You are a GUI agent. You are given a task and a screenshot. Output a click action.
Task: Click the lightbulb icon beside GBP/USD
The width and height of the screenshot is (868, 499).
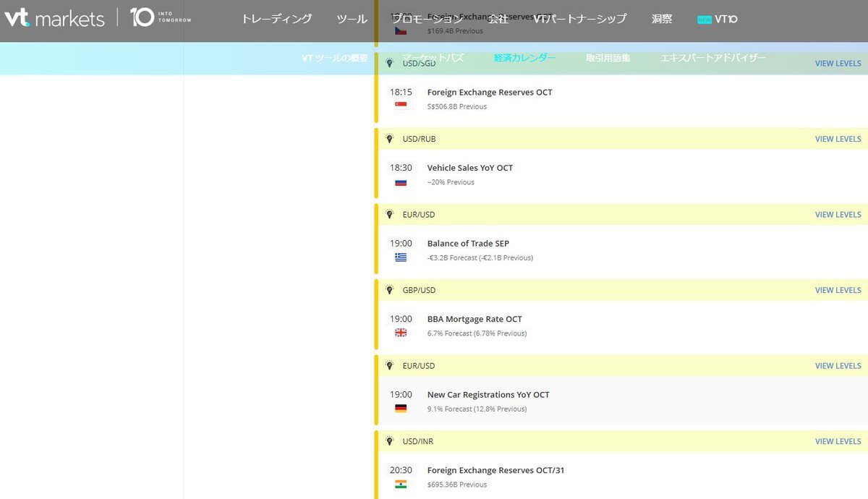pos(390,290)
